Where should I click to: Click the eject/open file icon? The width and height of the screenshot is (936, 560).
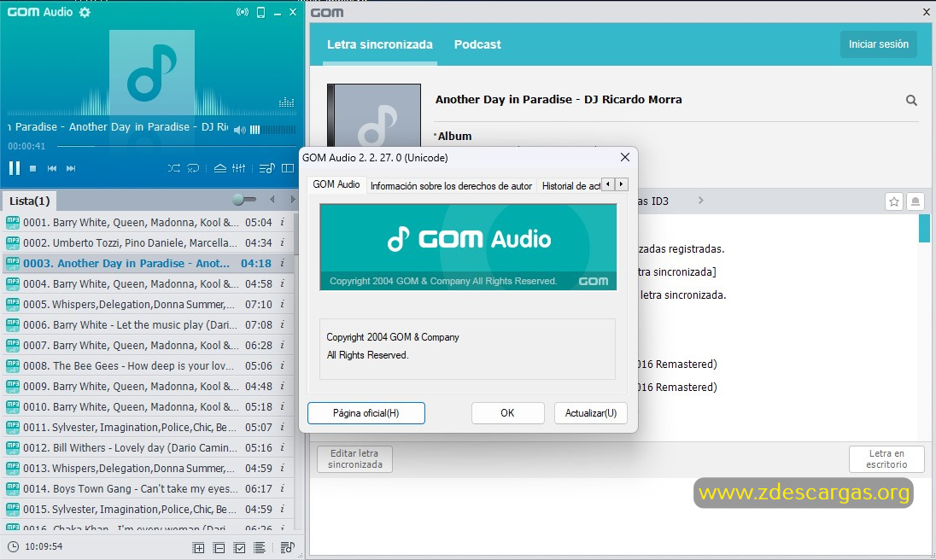(219, 168)
